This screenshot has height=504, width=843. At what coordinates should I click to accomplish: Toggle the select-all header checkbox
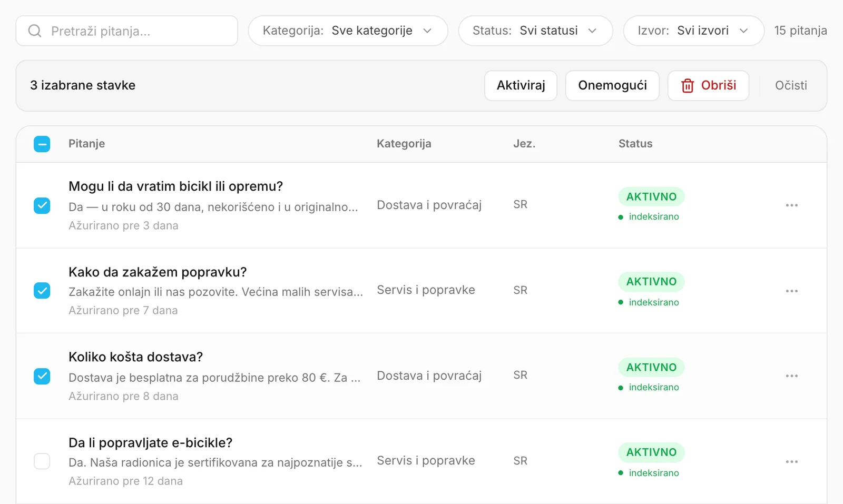coord(42,144)
